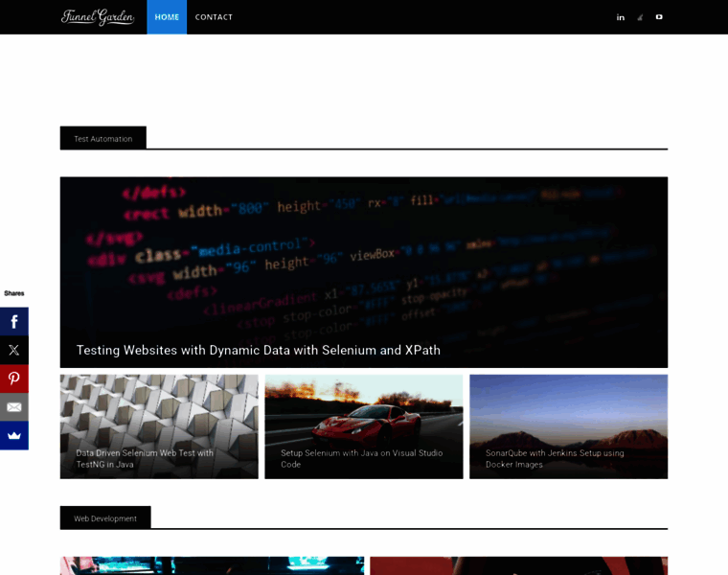Open the Web Development category label
728x575 pixels.
105,518
